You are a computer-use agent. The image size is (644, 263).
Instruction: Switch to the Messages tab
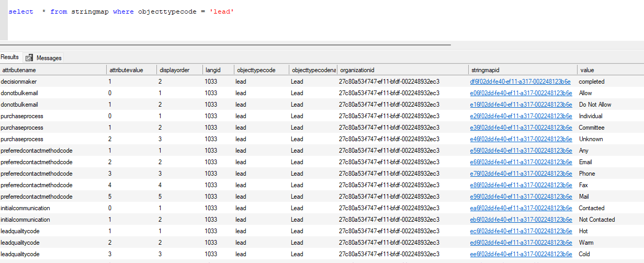pyautogui.click(x=48, y=58)
